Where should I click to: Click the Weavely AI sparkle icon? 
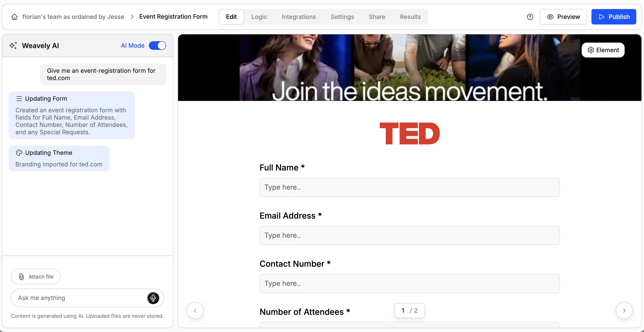(x=14, y=45)
